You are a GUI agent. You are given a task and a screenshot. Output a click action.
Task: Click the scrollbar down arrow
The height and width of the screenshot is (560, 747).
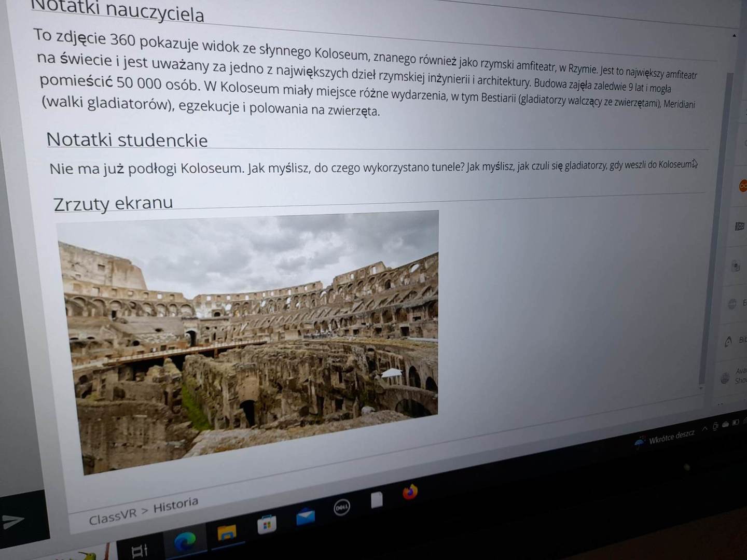click(x=701, y=388)
